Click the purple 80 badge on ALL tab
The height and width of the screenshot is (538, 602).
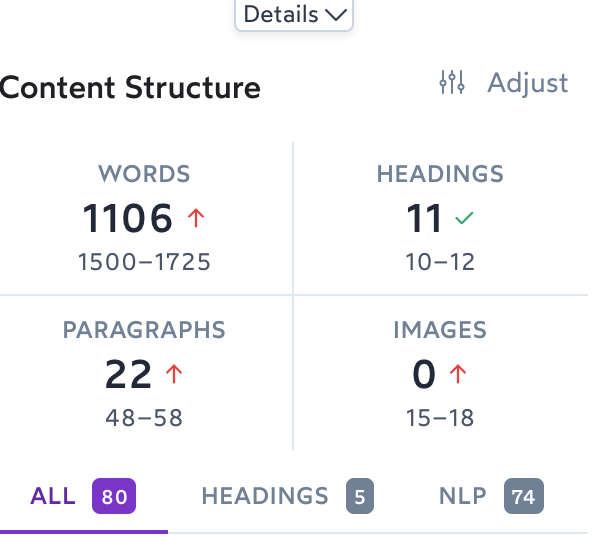coord(114,496)
